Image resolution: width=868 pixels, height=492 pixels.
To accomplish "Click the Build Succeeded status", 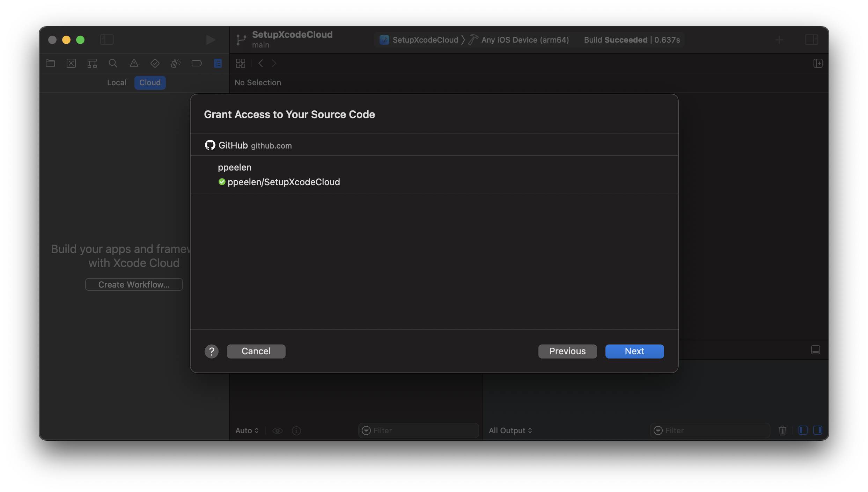I will click(x=632, y=40).
